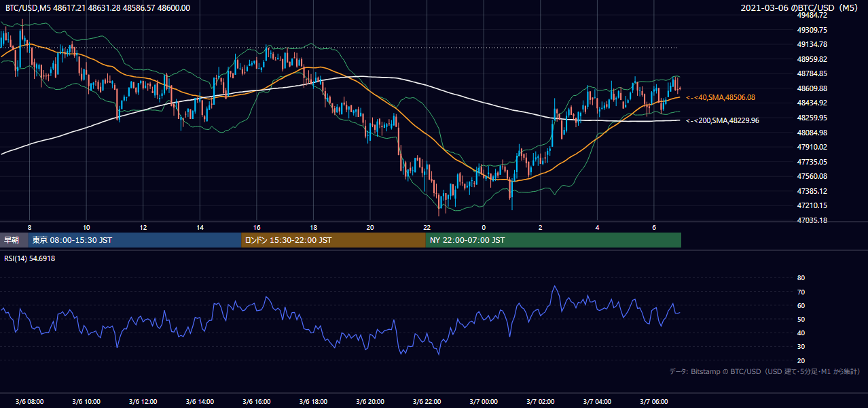Click hour label 8 under price chart

29,227
